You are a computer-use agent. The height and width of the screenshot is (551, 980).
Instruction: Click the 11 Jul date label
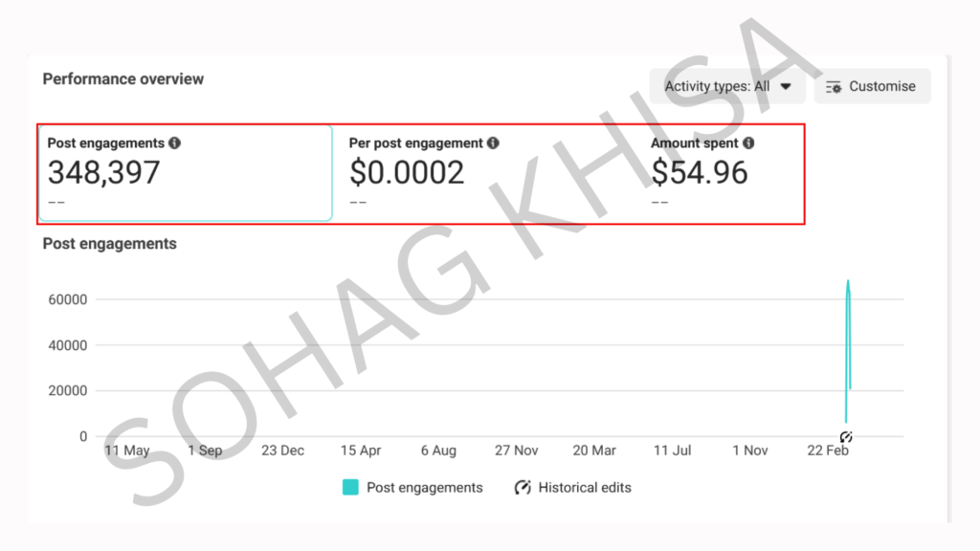click(672, 451)
